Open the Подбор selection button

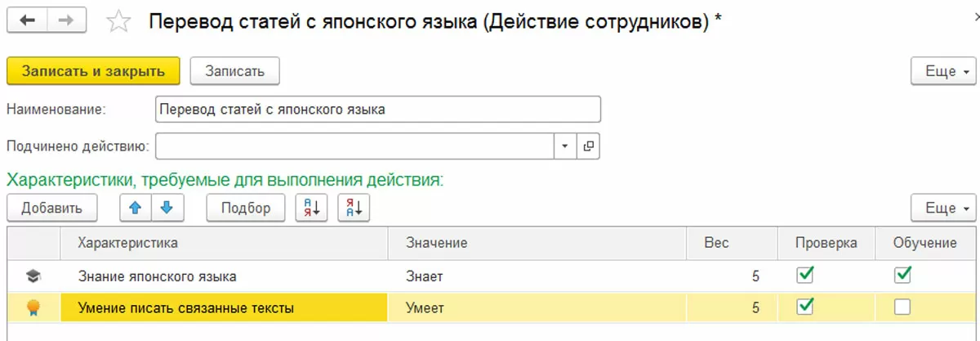tap(246, 208)
